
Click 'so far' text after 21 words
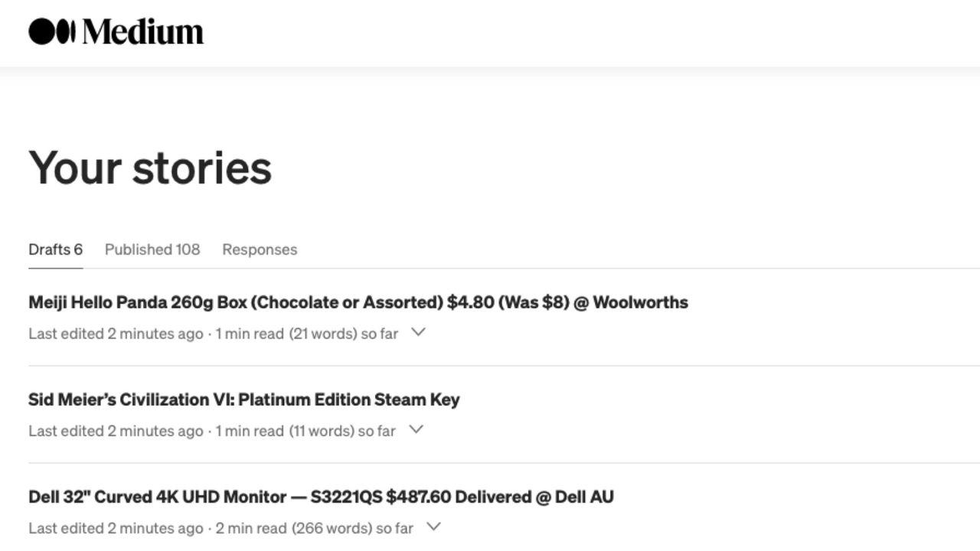(380, 334)
